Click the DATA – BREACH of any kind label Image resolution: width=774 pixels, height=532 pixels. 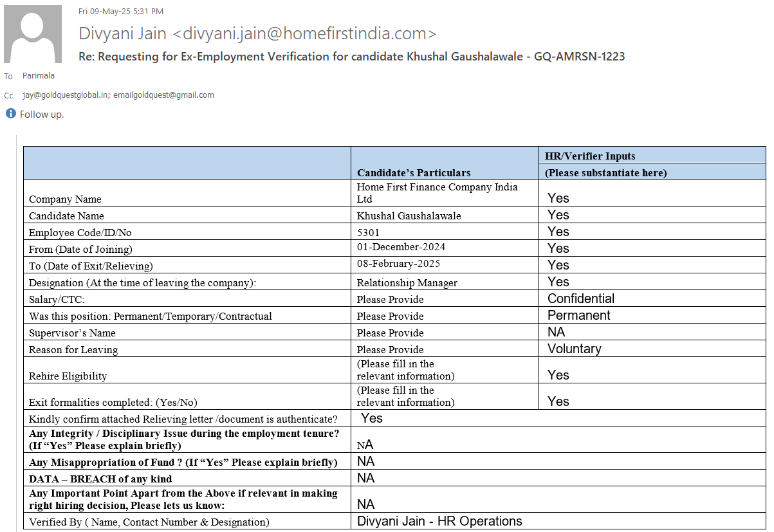point(100,479)
